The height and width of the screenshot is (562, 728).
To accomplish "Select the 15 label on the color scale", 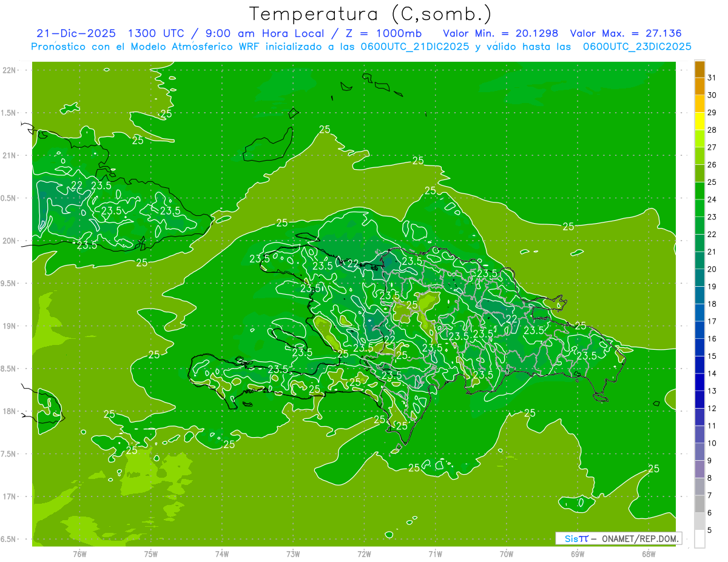I will (x=712, y=356).
